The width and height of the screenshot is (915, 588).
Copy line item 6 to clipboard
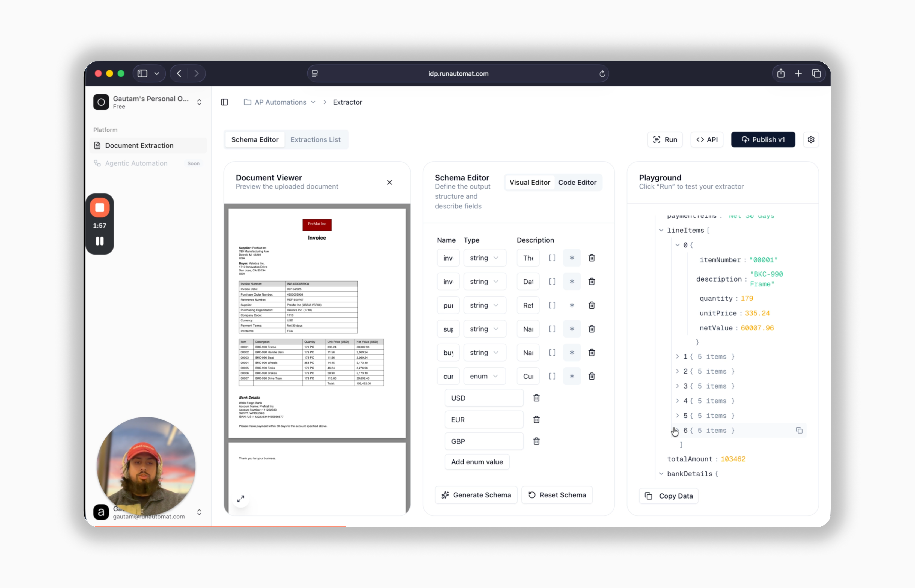coord(799,430)
